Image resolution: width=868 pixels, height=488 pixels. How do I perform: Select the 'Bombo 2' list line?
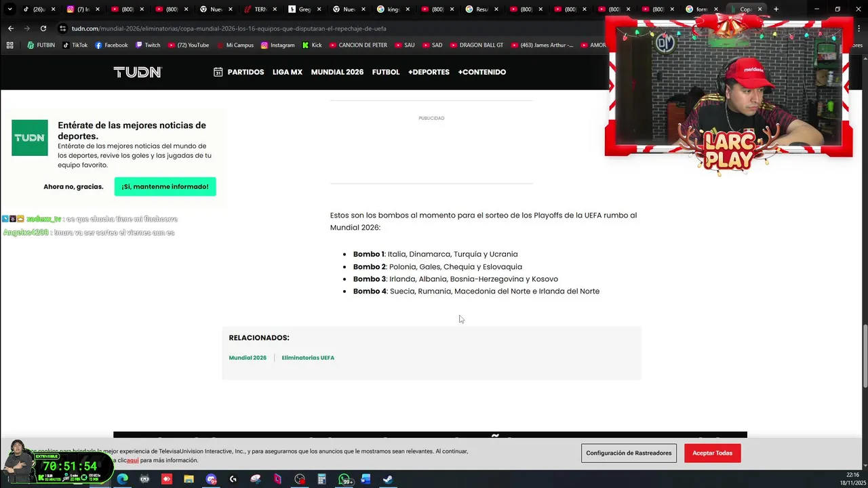[x=437, y=266]
